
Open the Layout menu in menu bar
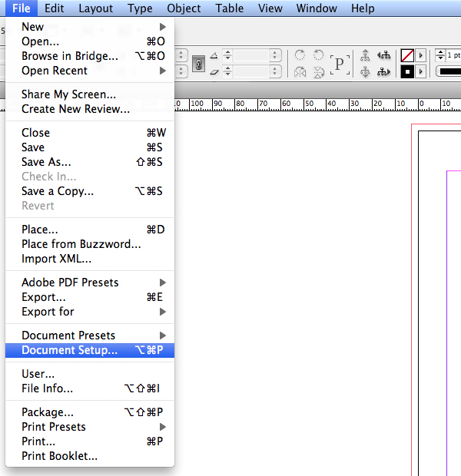(x=95, y=8)
